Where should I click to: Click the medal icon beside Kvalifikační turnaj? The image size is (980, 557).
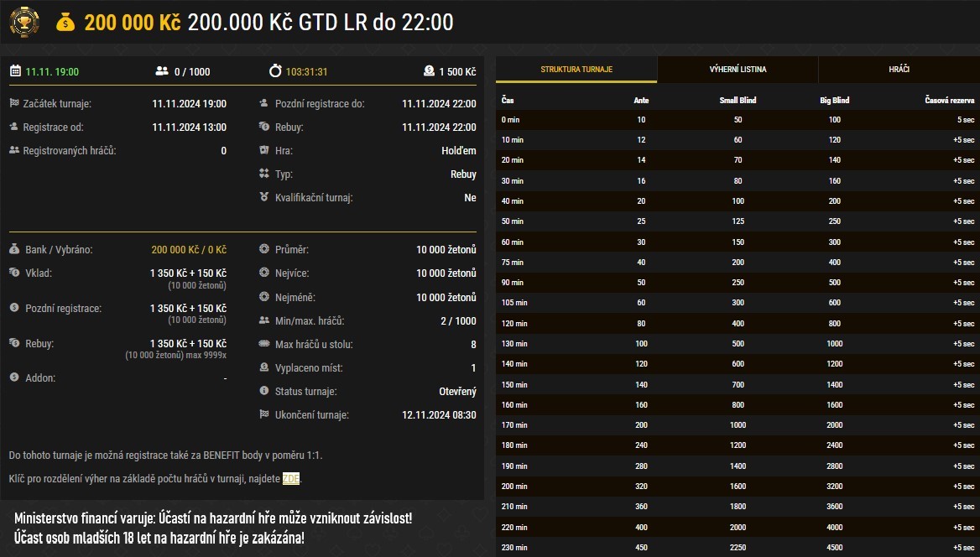[263, 198]
